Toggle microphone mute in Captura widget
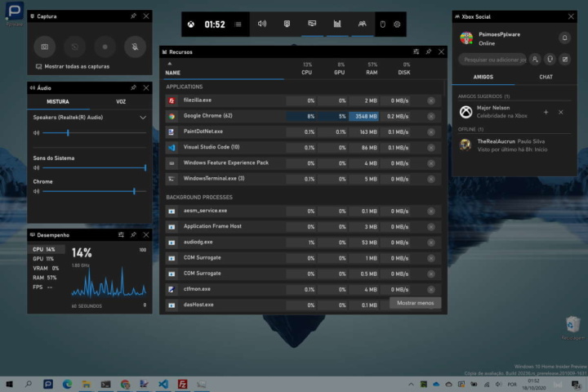The image size is (588, 392). (x=135, y=47)
